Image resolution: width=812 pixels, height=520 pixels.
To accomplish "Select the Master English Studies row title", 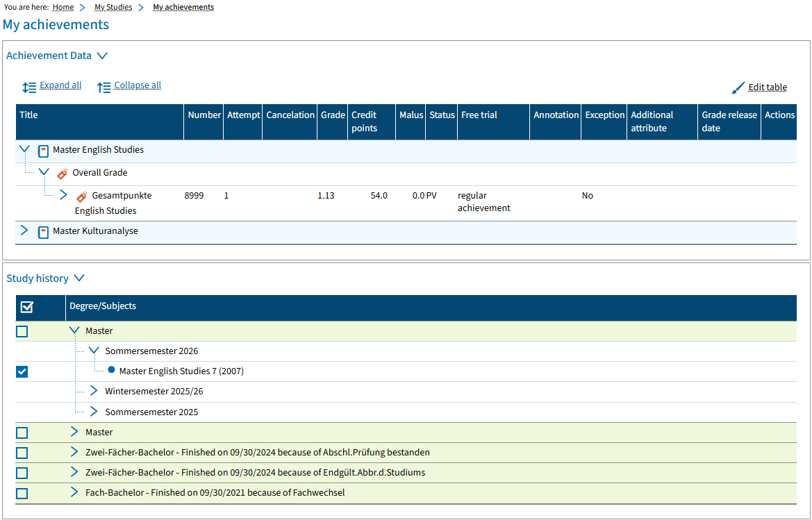I will [99, 149].
